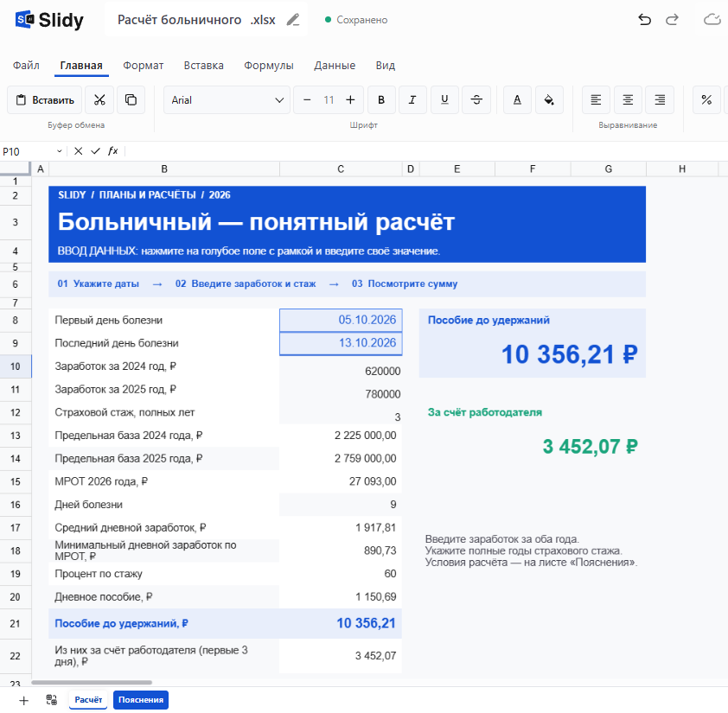Select the 2024 earnings cell 620000
This screenshot has height=713, width=728.
(x=341, y=366)
